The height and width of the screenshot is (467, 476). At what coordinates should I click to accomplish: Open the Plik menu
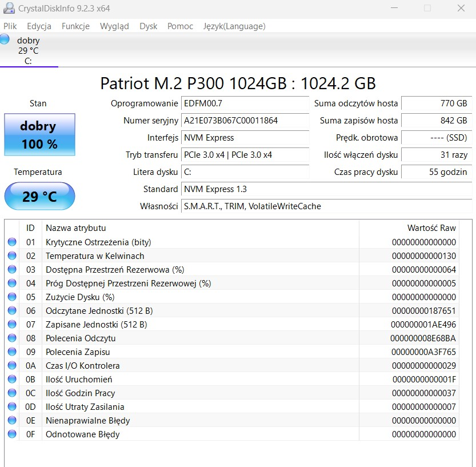click(x=10, y=26)
